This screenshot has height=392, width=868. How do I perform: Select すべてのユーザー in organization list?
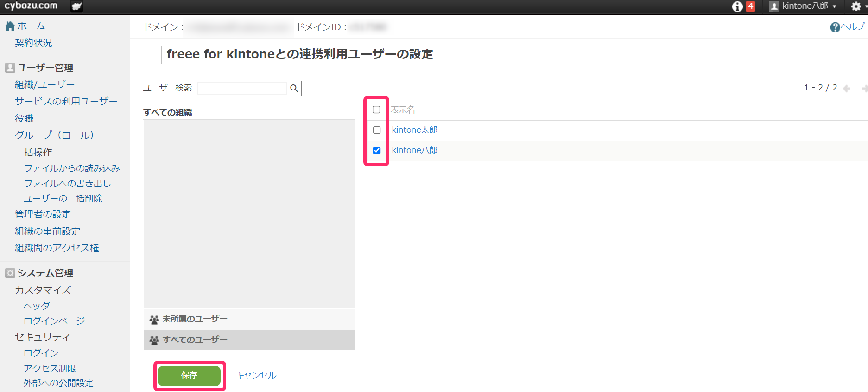249,340
